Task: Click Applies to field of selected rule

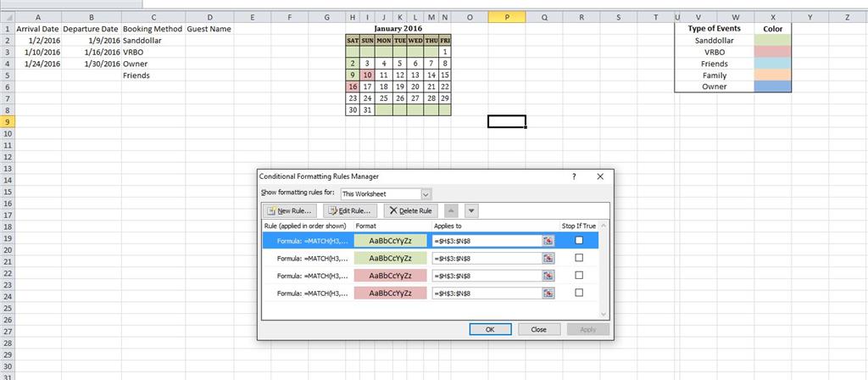Action: (x=487, y=240)
